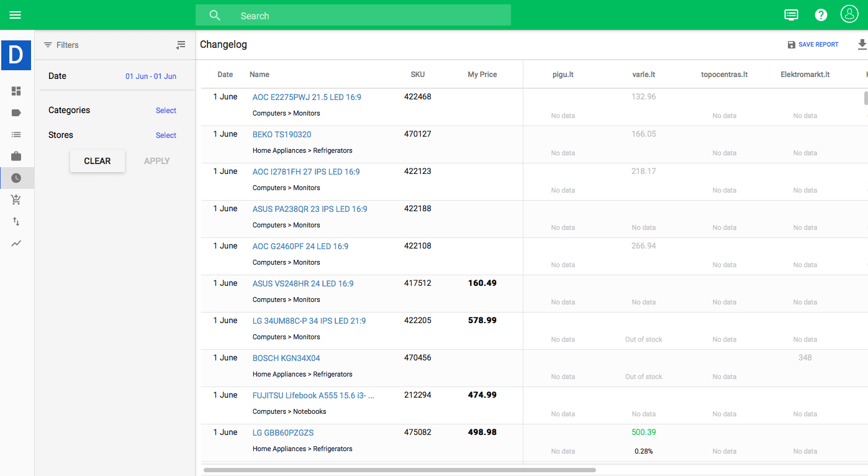
Task: Sort by the SKU column header
Action: (418, 75)
